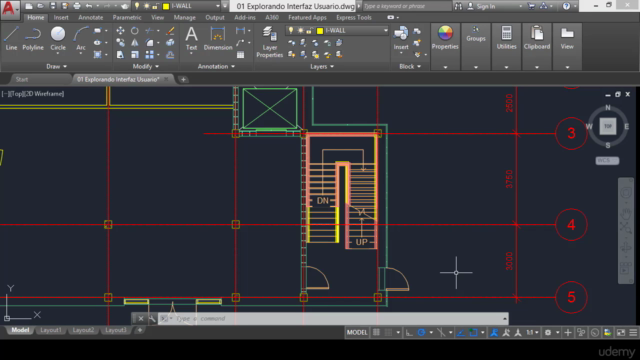Viewport: 640px width, 360px height.
Task: Toggle 2D object snap in status bar
Action: tap(473, 333)
